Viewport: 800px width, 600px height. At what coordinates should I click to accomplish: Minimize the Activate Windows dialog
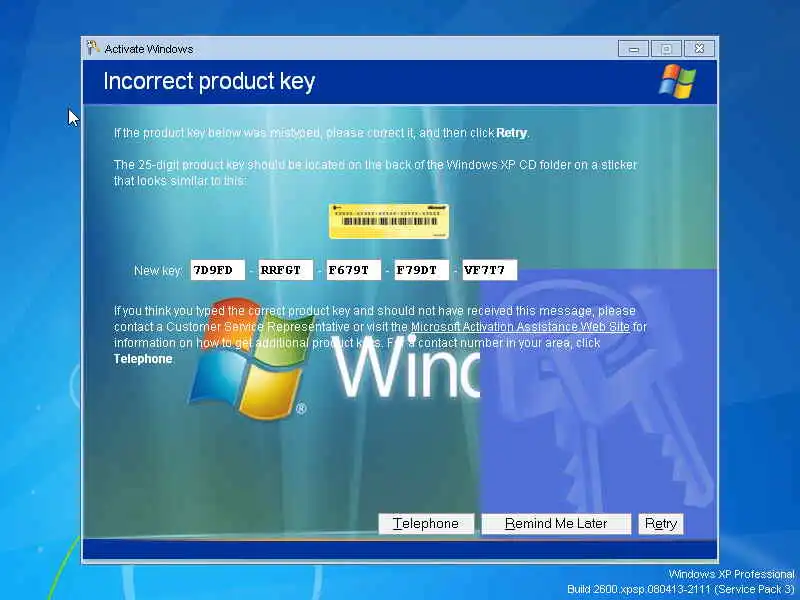634,49
